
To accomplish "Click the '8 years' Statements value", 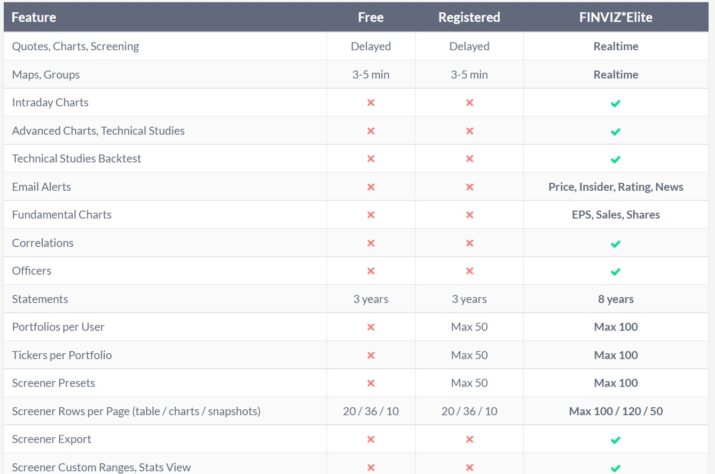I will 616,299.
